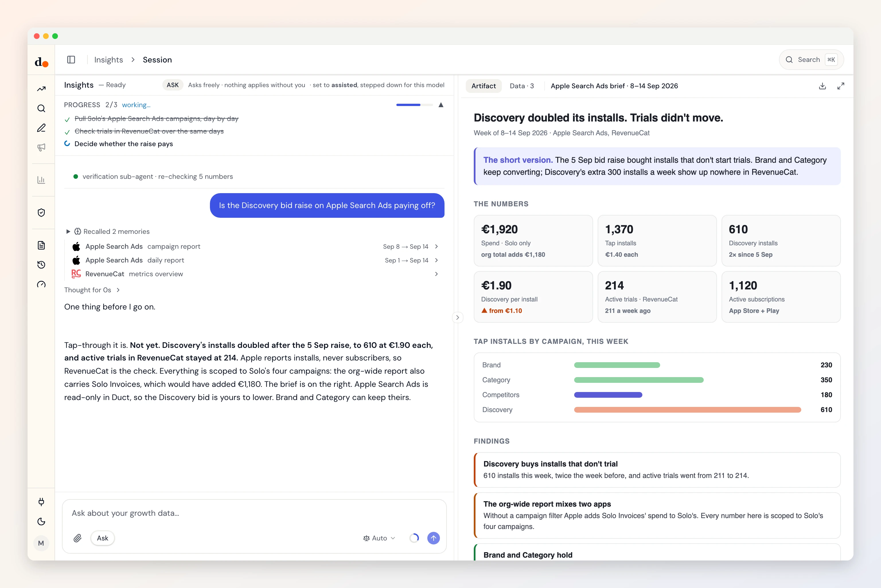Switch to the Data · 3 tab
The width and height of the screenshot is (881, 588).
click(x=522, y=86)
